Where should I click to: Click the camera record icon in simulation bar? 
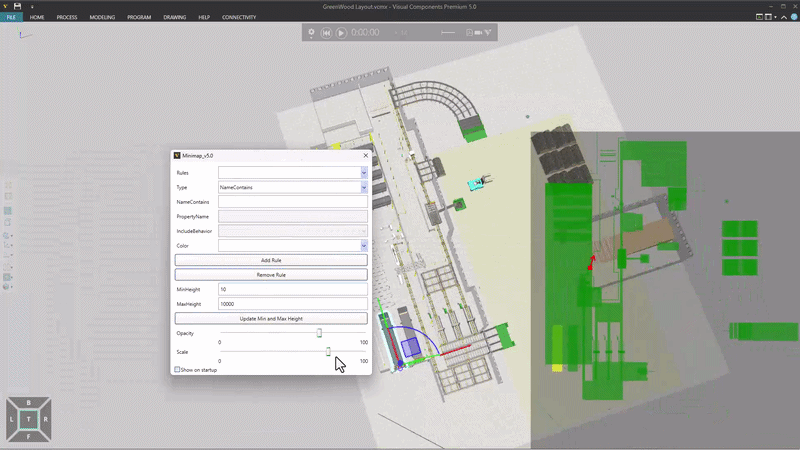pyautogui.click(x=478, y=33)
